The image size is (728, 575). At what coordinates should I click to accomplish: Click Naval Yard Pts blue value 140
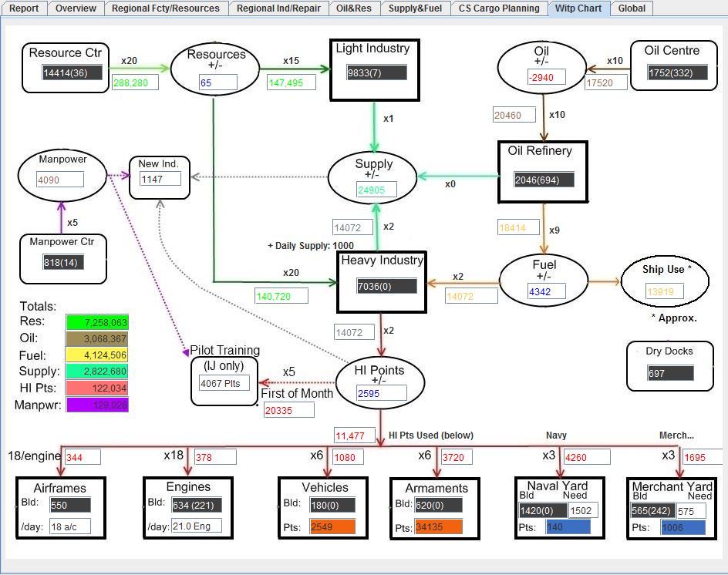pyautogui.click(x=568, y=526)
